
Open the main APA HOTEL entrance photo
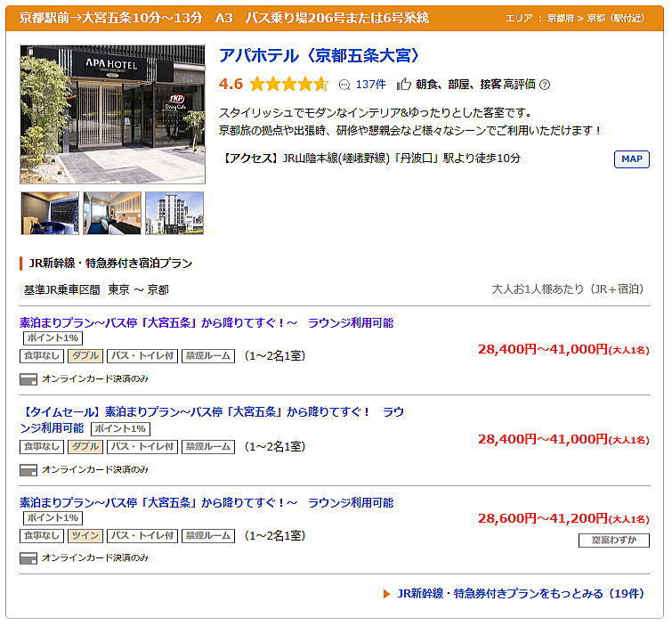point(113,115)
